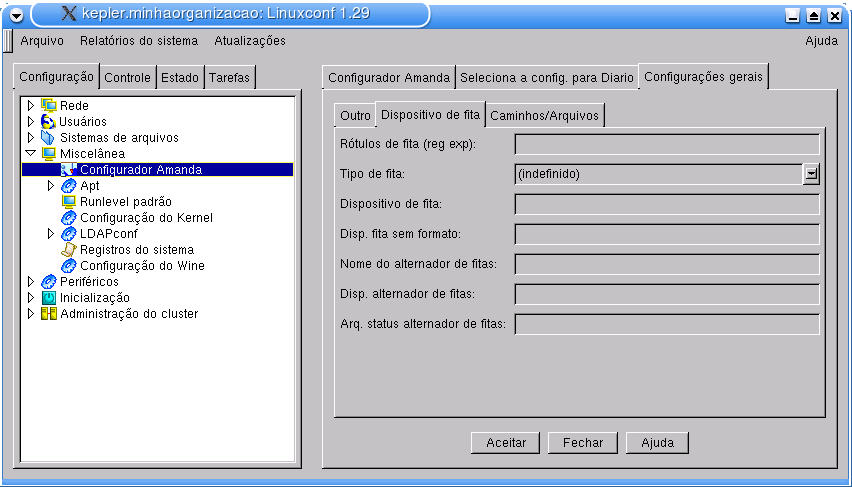Expand the Usuários tree node
This screenshot has width=852, height=487.
pos(30,121)
